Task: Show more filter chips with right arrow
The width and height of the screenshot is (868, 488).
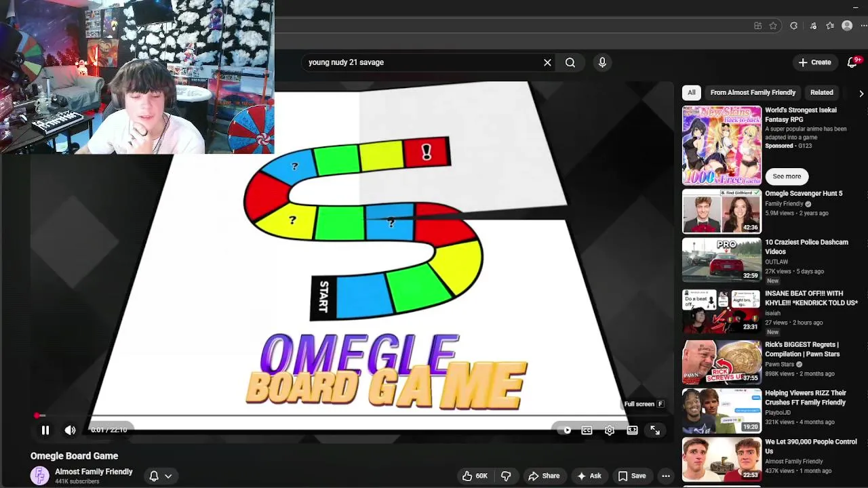Action: point(861,93)
